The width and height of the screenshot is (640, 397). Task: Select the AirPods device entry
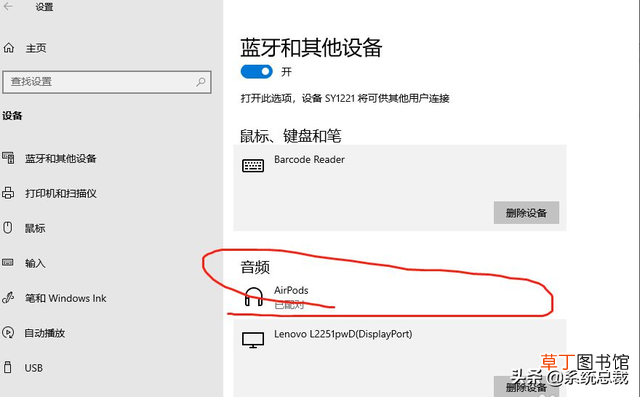(291, 291)
